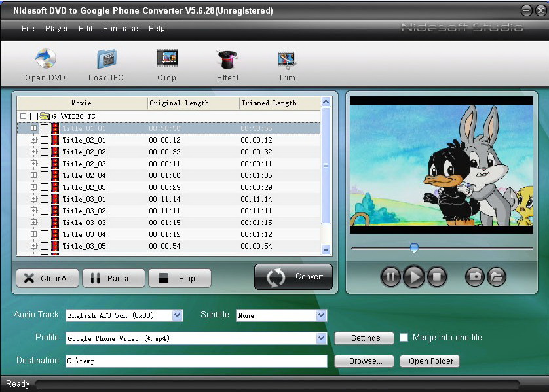
Task: Take a snapshot with the camera icon
Action: point(474,277)
